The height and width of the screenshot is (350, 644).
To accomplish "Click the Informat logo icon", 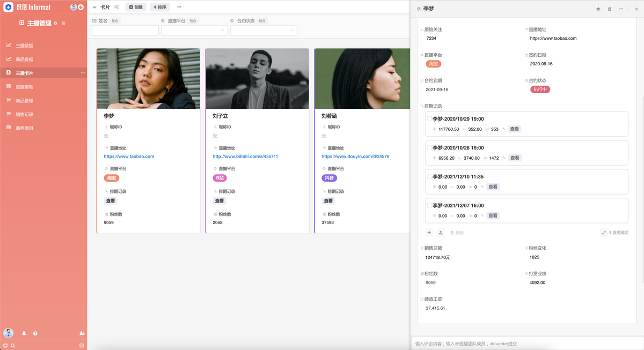I will (x=8, y=7).
